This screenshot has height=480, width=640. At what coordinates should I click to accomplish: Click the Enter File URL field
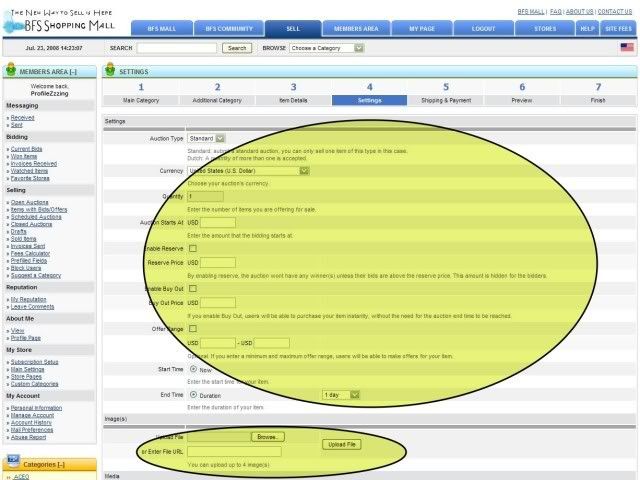point(234,451)
